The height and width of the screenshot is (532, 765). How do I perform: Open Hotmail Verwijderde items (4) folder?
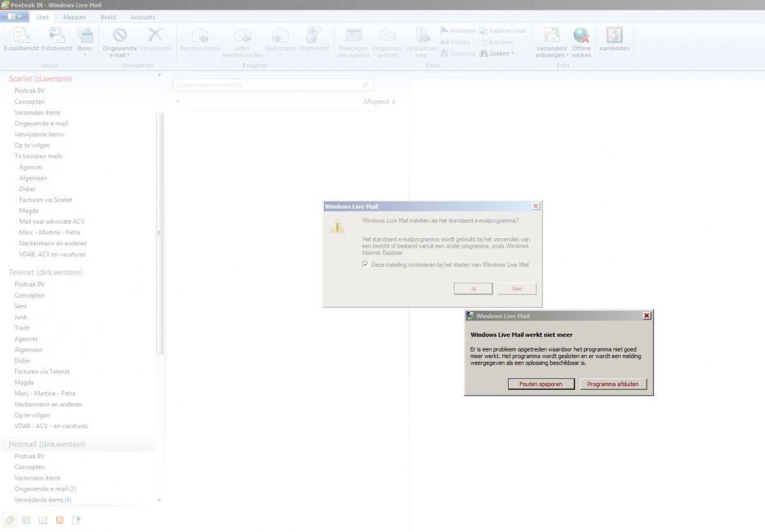43,500
